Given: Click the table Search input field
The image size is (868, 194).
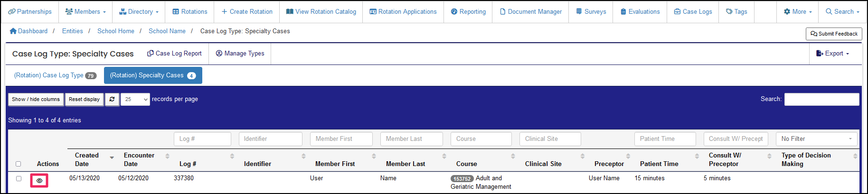Looking at the screenshot, I should [821, 99].
